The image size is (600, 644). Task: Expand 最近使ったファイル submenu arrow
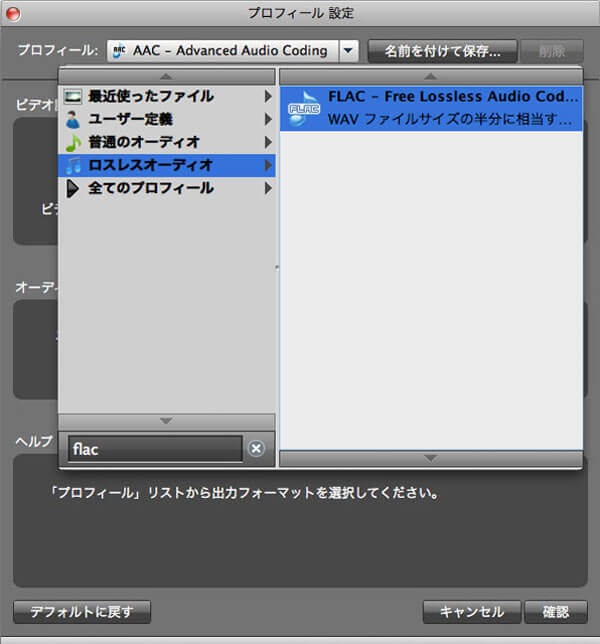(x=268, y=97)
